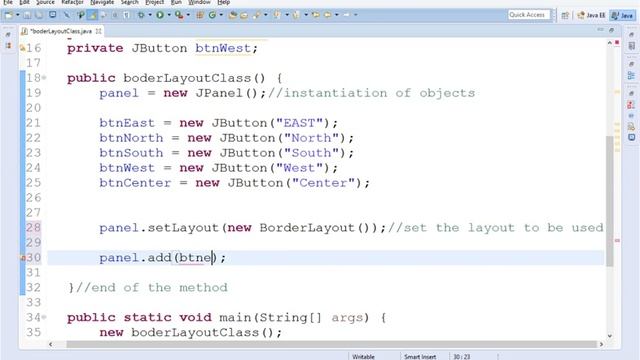This screenshot has height=360, width=640.
Task: Click line number 28 in the gutter
Action: pos(33,227)
